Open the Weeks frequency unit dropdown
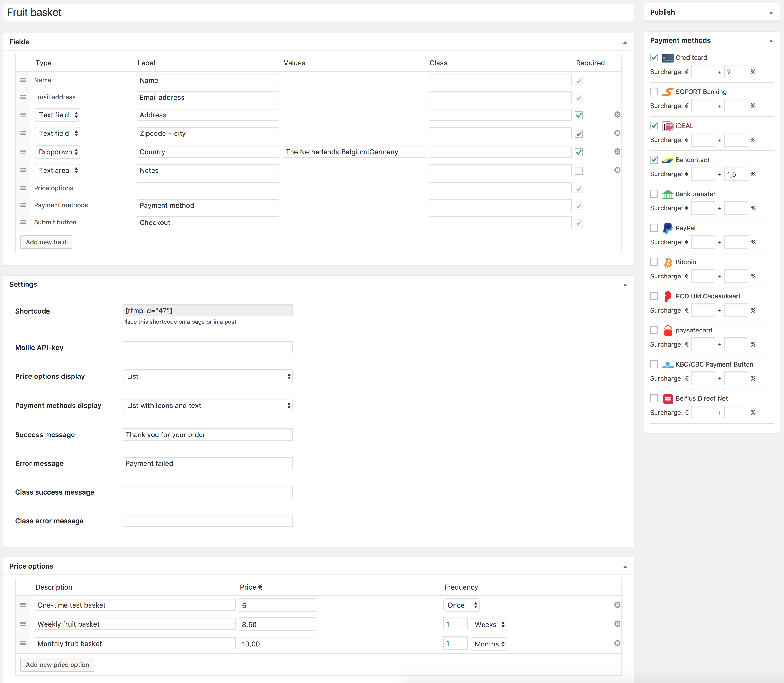This screenshot has width=784, height=683. 489,625
